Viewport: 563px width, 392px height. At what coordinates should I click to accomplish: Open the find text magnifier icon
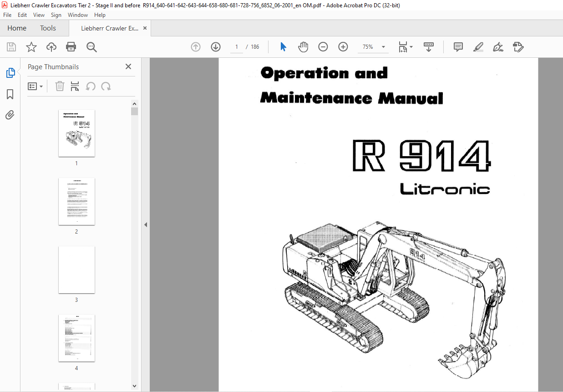[91, 47]
